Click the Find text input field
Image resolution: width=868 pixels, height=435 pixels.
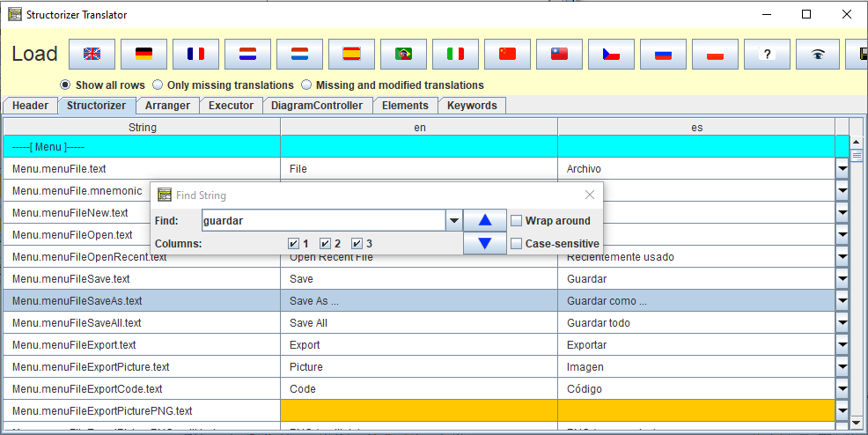point(324,221)
